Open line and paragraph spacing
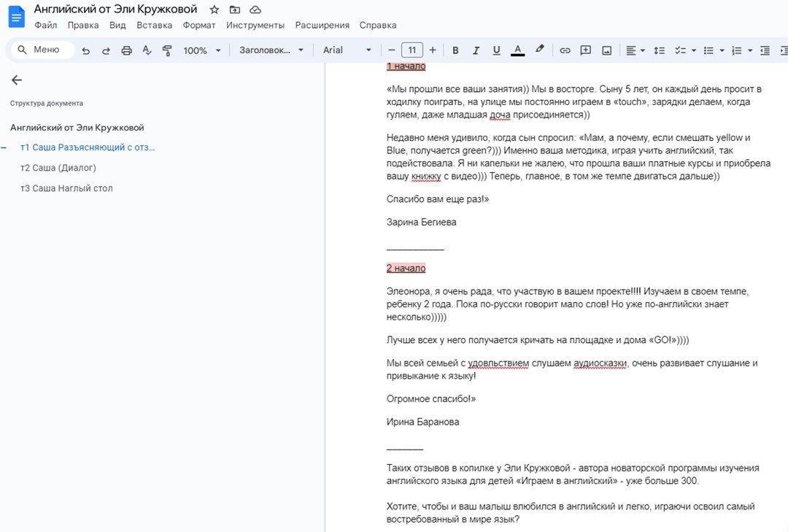This screenshot has width=788, height=532. click(659, 50)
